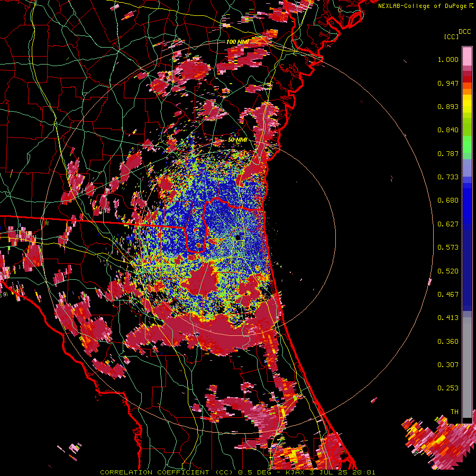Click the KJAX station ID in caption

pyautogui.click(x=295, y=472)
